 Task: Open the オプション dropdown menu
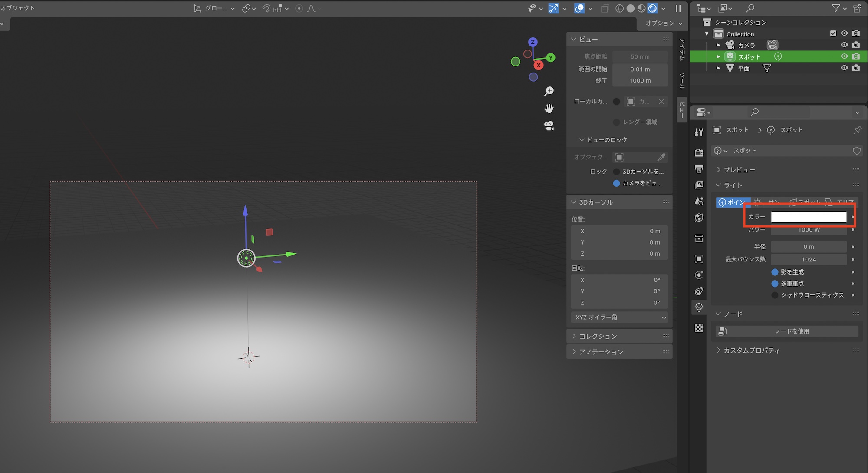(x=663, y=23)
